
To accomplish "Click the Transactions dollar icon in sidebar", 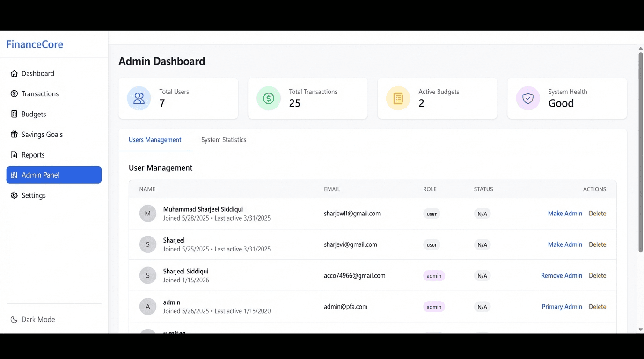I will [14, 94].
